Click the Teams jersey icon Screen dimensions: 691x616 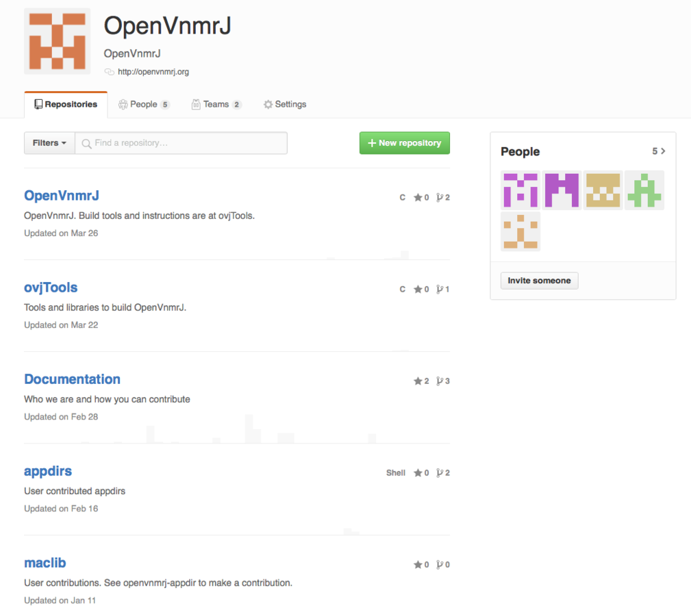coord(196,104)
